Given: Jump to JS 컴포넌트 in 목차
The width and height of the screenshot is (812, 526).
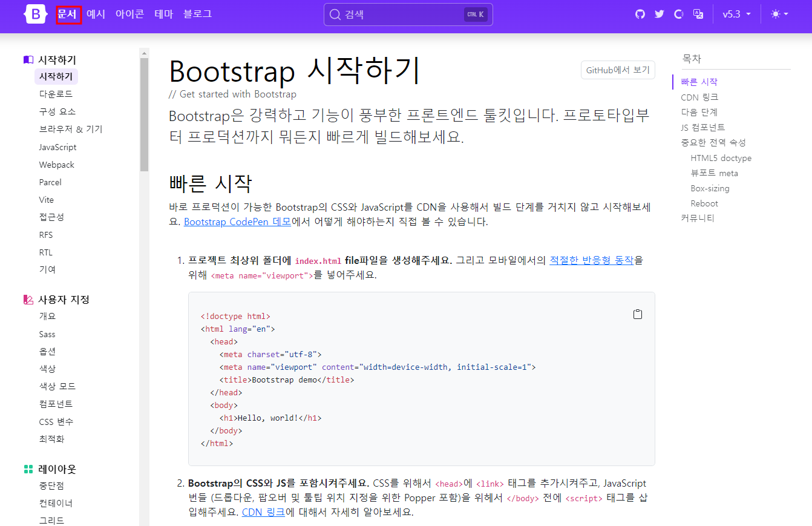Looking at the screenshot, I should (x=702, y=127).
